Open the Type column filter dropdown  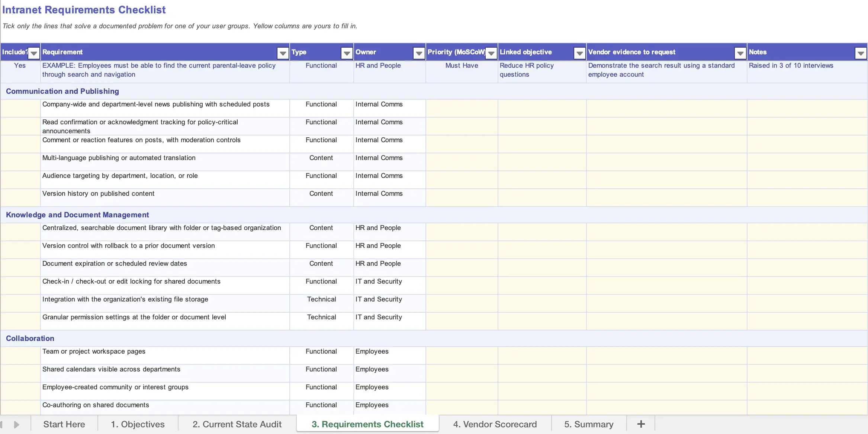tap(347, 53)
